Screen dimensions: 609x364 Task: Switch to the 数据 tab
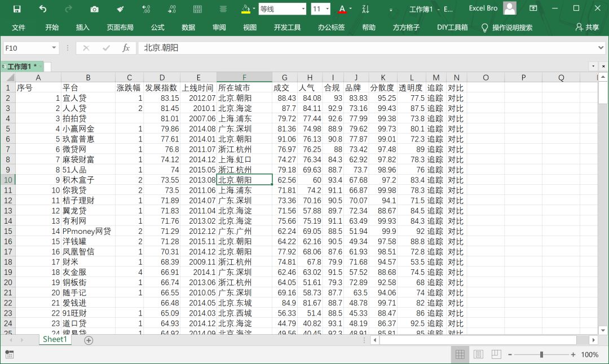coord(188,28)
